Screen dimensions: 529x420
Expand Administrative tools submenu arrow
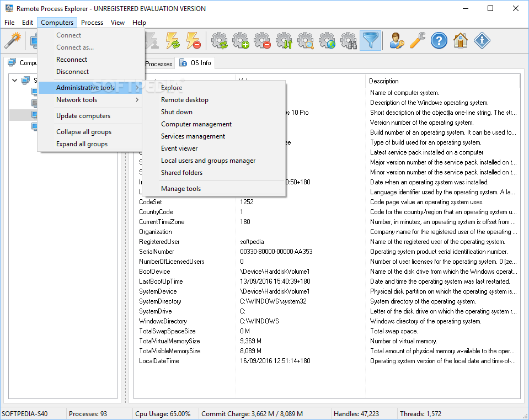[137, 88]
